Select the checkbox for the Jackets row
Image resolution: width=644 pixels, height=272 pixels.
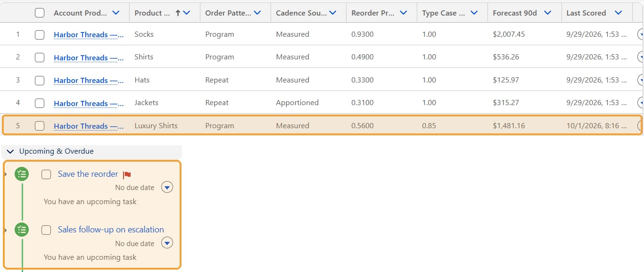pyautogui.click(x=40, y=103)
